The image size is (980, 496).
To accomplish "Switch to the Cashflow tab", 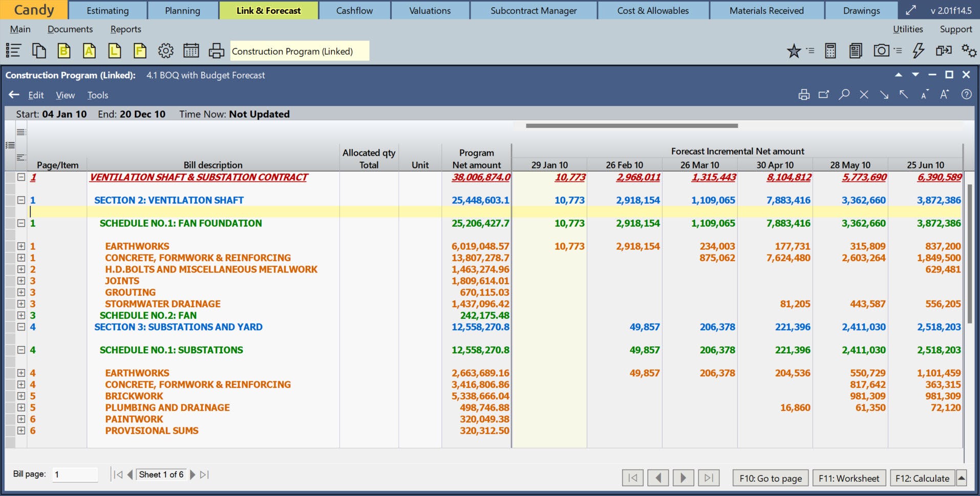I will click(354, 10).
